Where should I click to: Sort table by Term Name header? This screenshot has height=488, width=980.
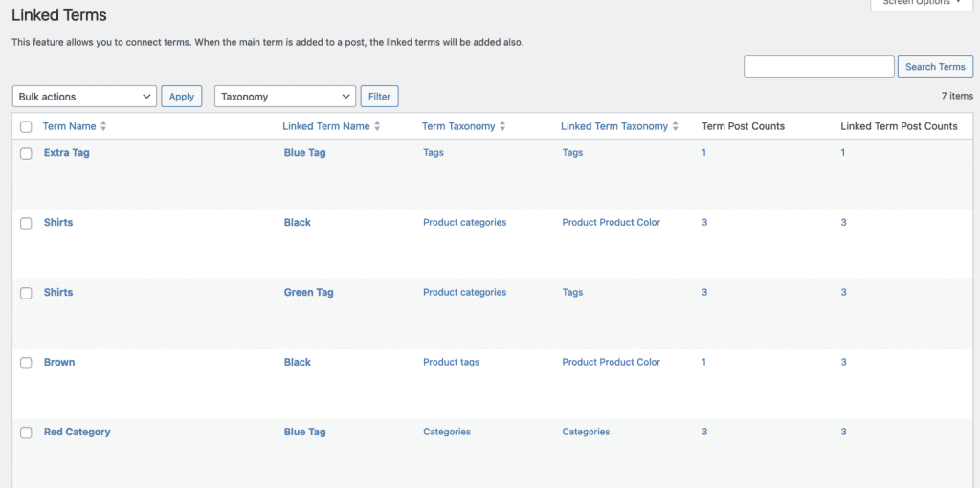(69, 126)
